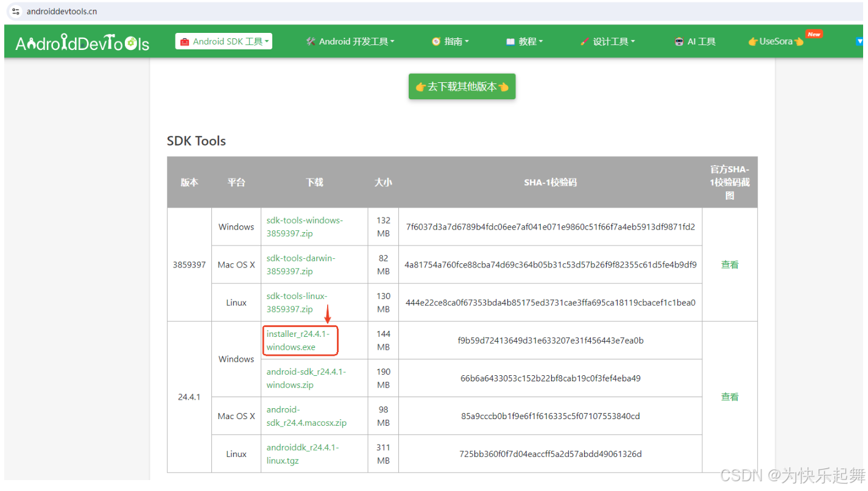Click the Mac OS X cell for 24.4.1

pos(236,416)
